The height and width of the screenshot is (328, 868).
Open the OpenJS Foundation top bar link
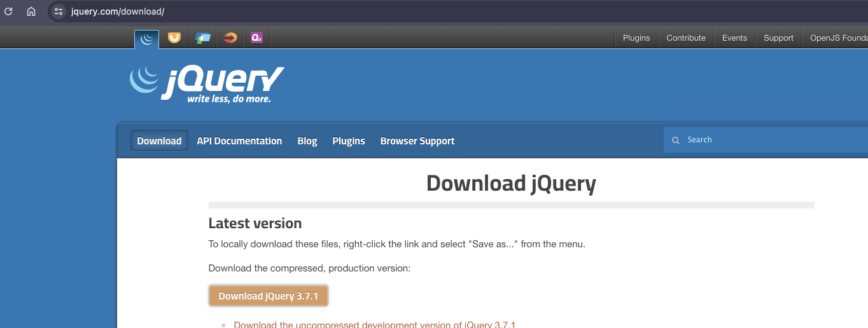tap(838, 38)
